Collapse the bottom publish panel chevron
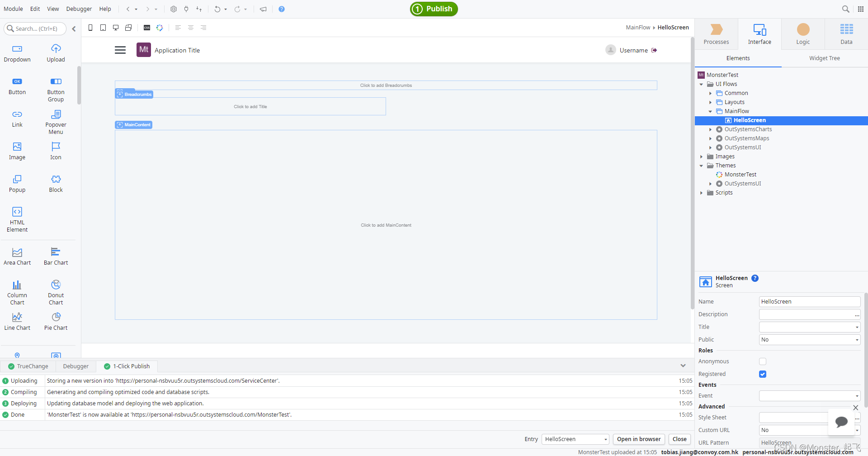 pos(683,366)
